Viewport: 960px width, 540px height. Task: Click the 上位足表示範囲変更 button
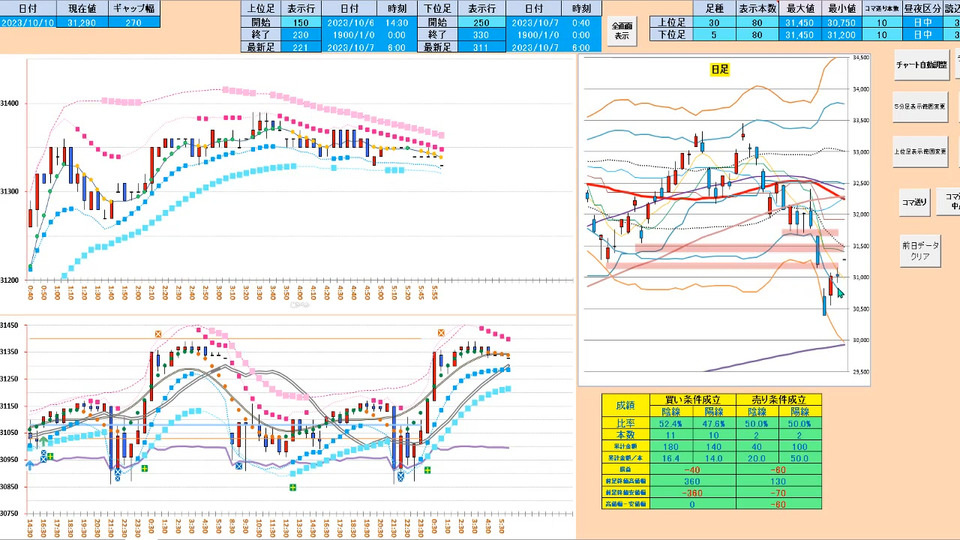[921, 151]
